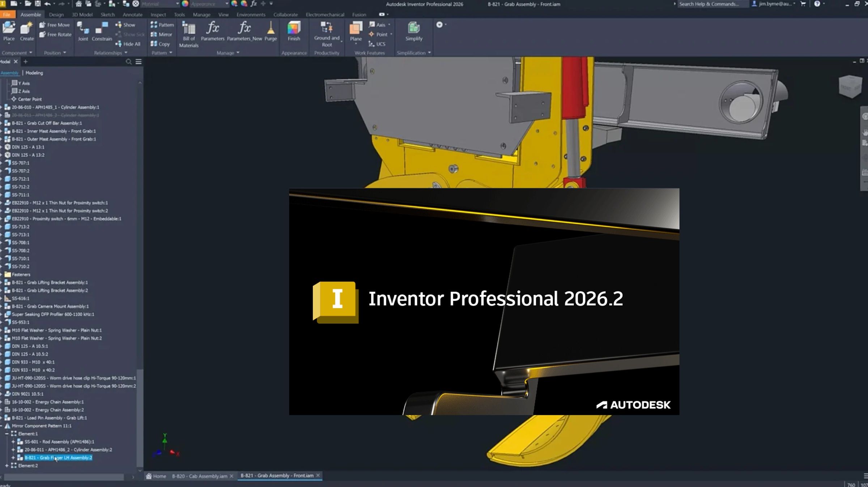Open the Simplify tool

[413, 33]
